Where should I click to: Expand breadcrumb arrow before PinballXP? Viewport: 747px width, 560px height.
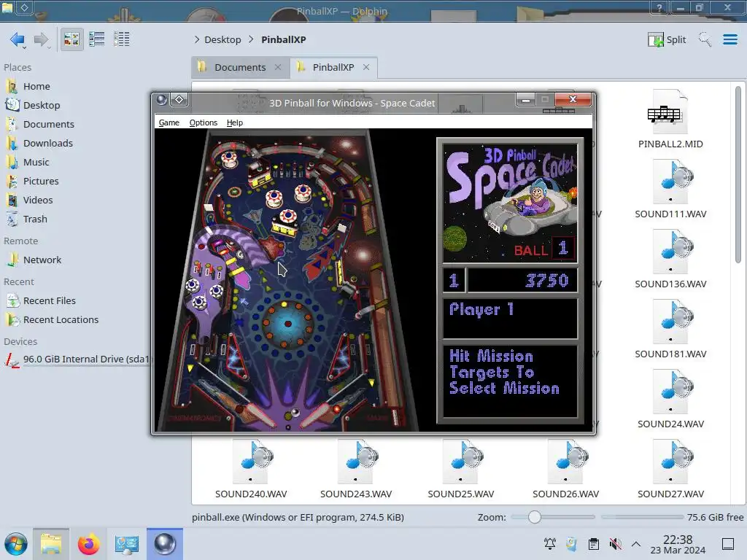(x=251, y=39)
